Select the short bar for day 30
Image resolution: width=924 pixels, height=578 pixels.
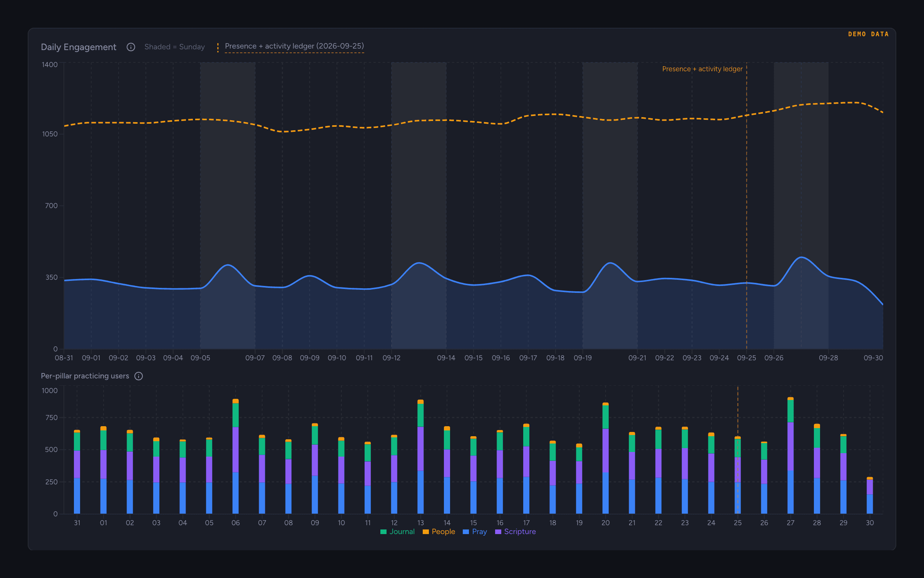[x=870, y=496]
